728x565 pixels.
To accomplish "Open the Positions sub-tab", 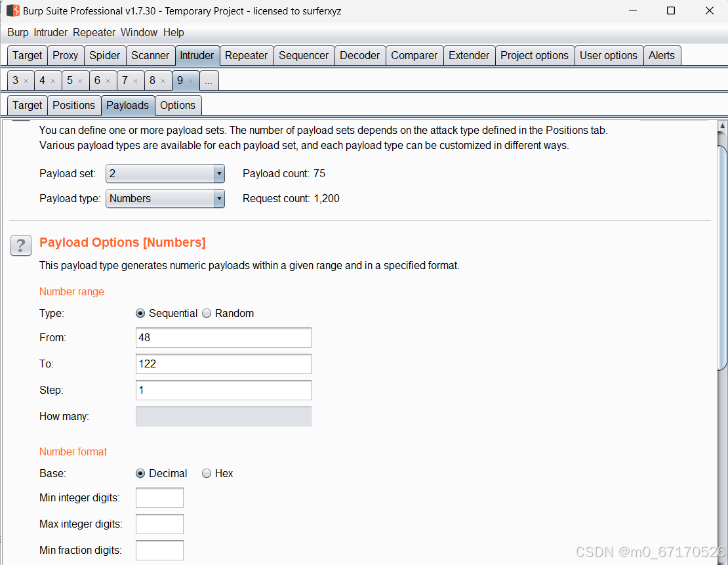I will coord(74,105).
